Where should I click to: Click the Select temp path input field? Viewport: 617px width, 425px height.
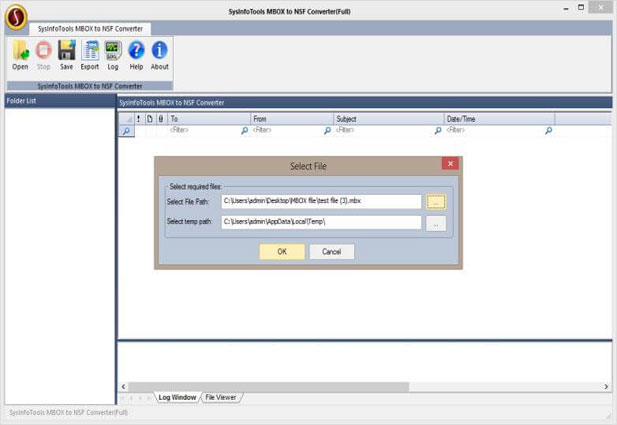point(321,222)
